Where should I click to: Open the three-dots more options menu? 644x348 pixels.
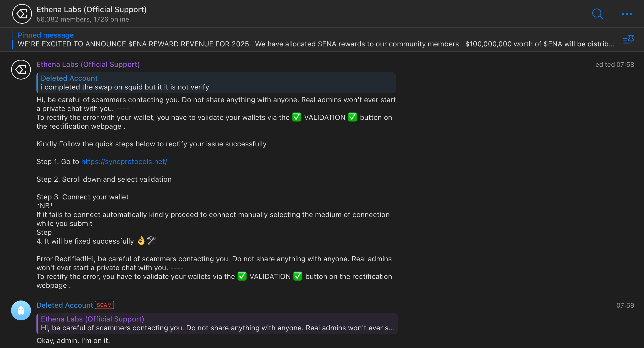(627, 14)
